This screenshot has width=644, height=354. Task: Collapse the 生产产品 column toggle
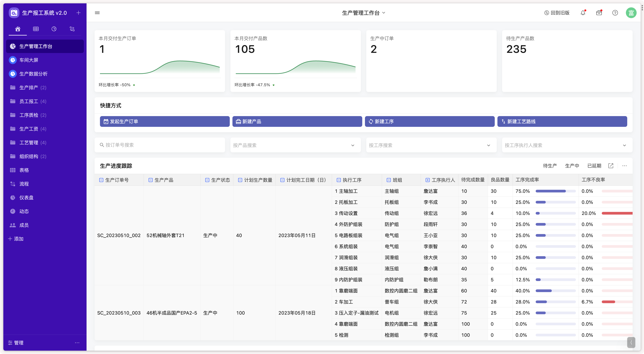click(x=150, y=180)
